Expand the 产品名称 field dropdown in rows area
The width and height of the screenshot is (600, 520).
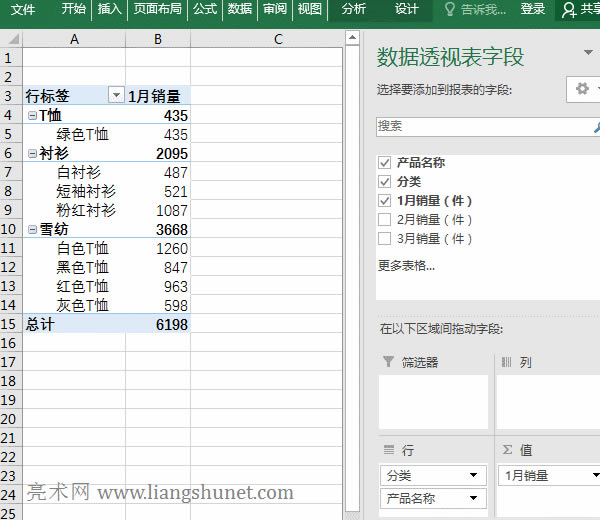[x=472, y=499]
